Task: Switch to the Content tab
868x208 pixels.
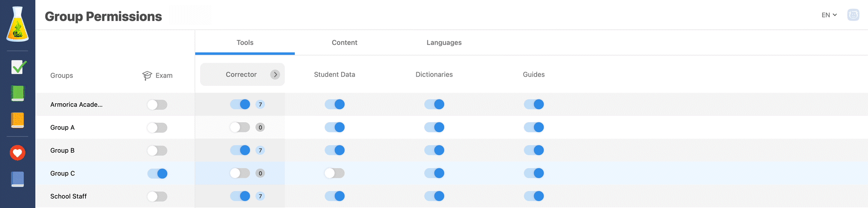Action: (345, 42)
